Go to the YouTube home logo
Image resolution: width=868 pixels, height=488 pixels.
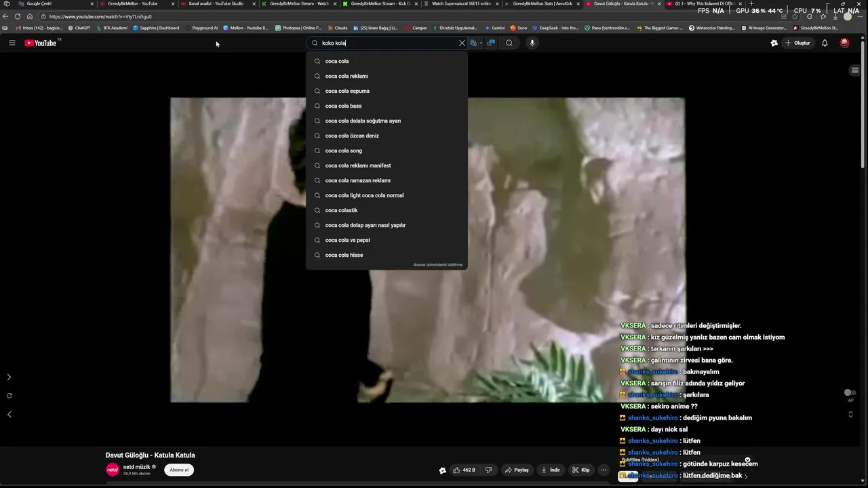pos(41,43)
